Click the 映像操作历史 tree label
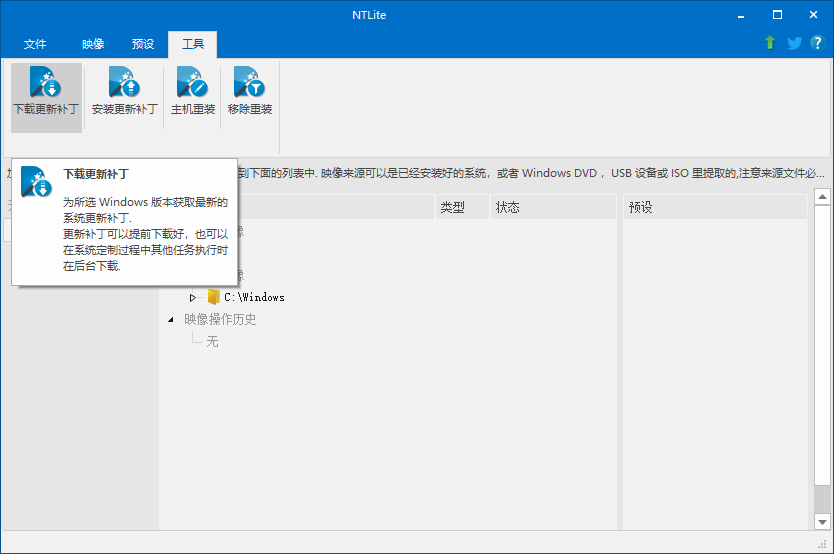 point(220,319)
